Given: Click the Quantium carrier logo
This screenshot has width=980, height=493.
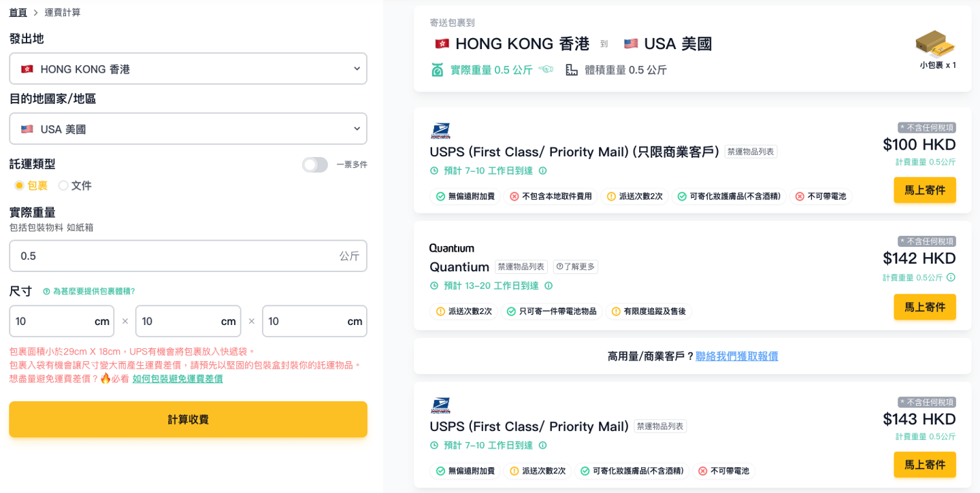Looking at the screenshot, I should [x=451, y=248].
